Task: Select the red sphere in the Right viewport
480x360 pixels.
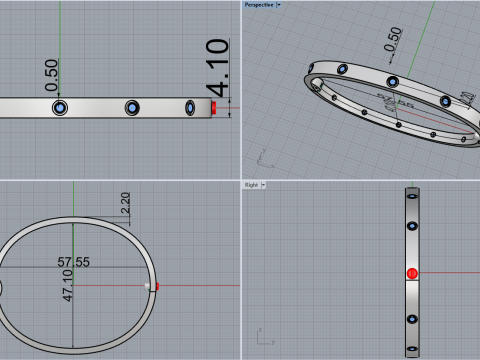Action: point(412,274)
